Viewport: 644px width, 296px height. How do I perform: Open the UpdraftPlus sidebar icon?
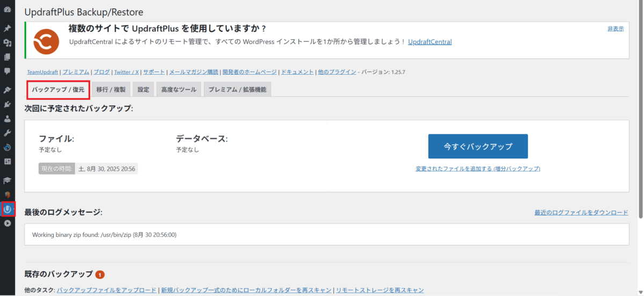pos(8,209)
